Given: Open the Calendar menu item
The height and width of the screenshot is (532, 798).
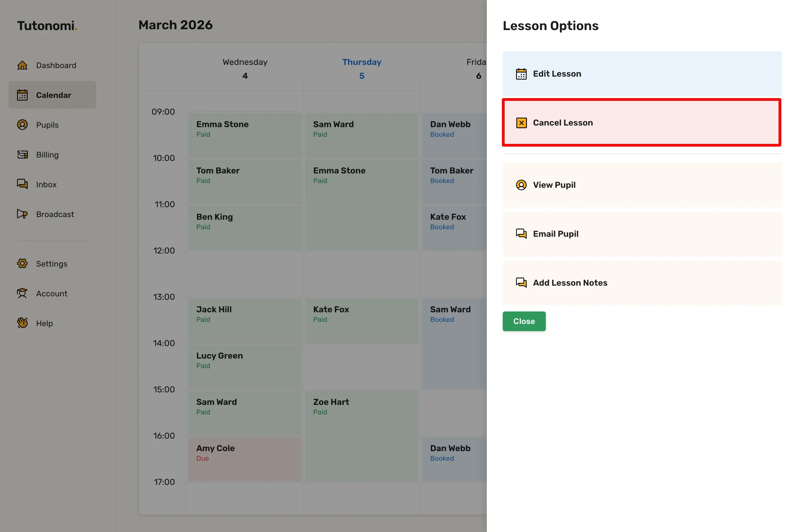Looking at the screenshot, I should pos(53,95).
